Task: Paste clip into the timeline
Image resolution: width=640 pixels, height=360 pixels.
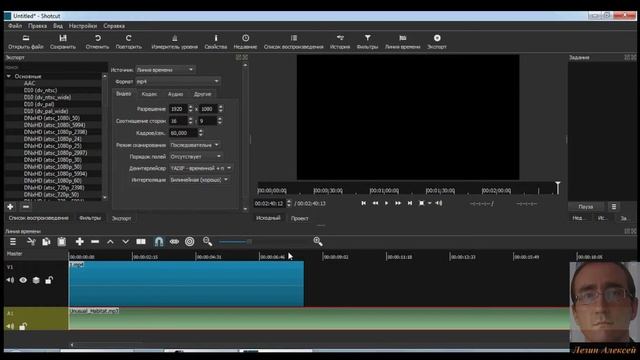Action: [x=62, y=242]
